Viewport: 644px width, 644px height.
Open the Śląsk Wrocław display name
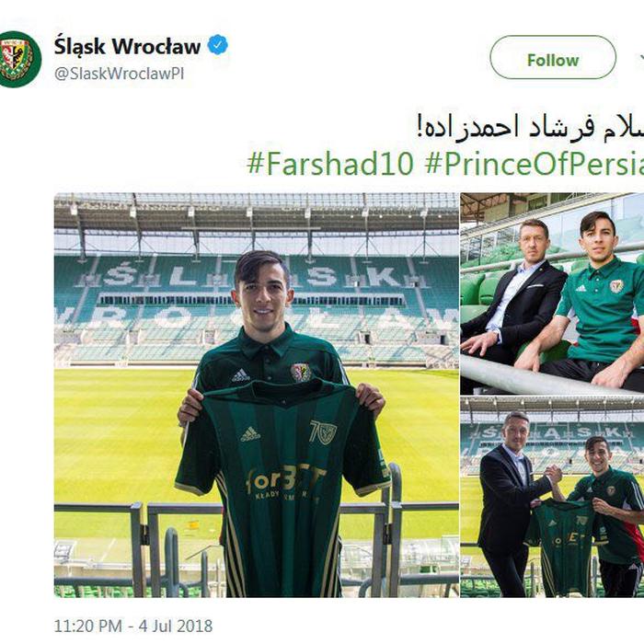[127, 46]
